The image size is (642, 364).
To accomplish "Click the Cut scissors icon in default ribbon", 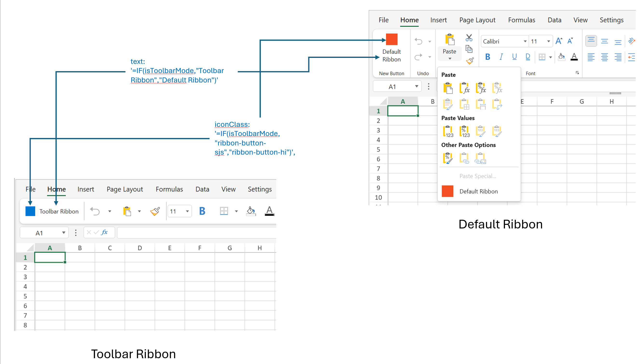I will tap(469, 38).
